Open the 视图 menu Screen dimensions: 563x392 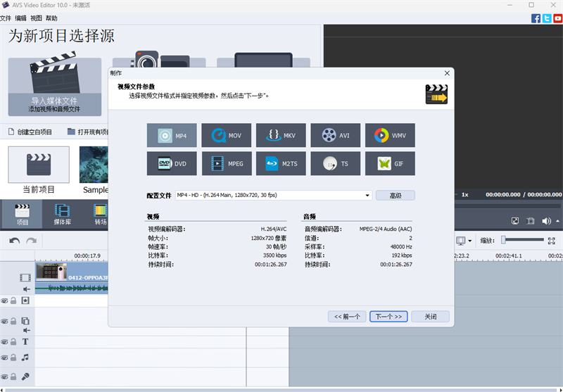(x=36, y=18)
